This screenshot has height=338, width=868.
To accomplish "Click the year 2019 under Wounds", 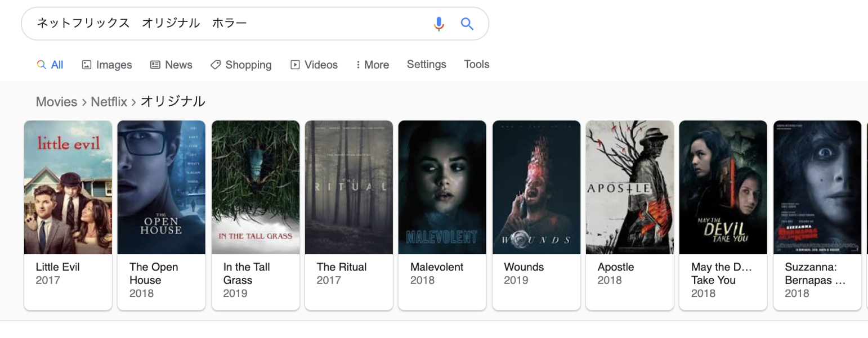I will (516, 280).
